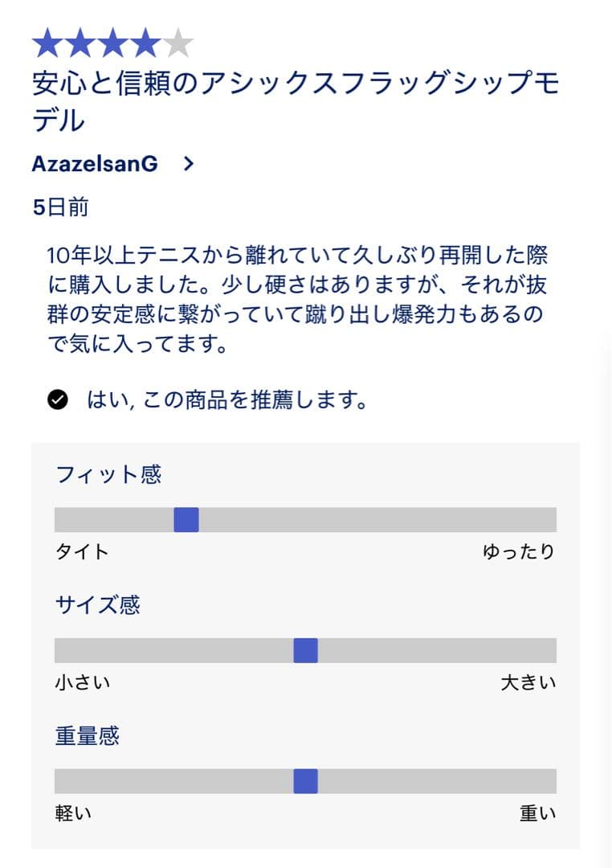Click the 軽い label under 重量感
Viewport: 612px width, 868px height.
[71, 813]
